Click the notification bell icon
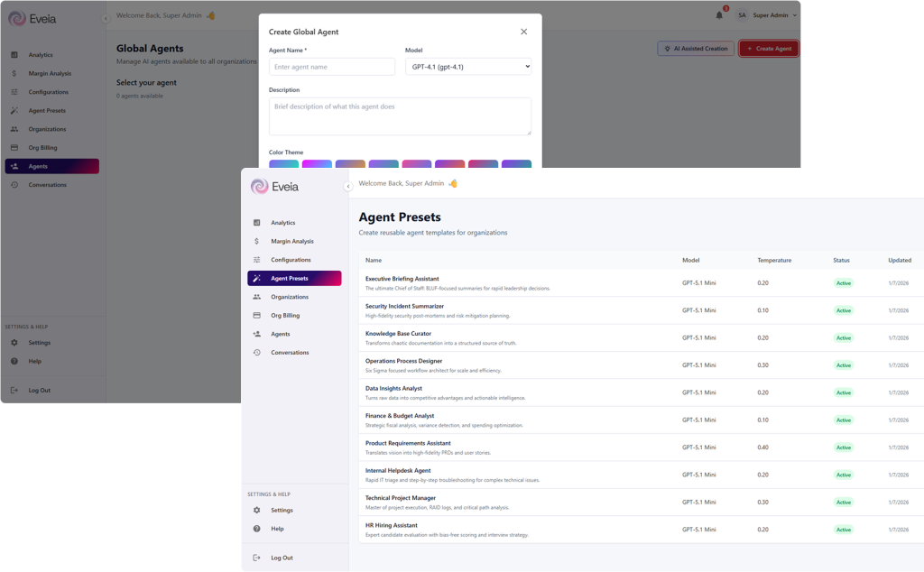The height and width of the screenshot is (572, 924). click(x=719, y=15)
